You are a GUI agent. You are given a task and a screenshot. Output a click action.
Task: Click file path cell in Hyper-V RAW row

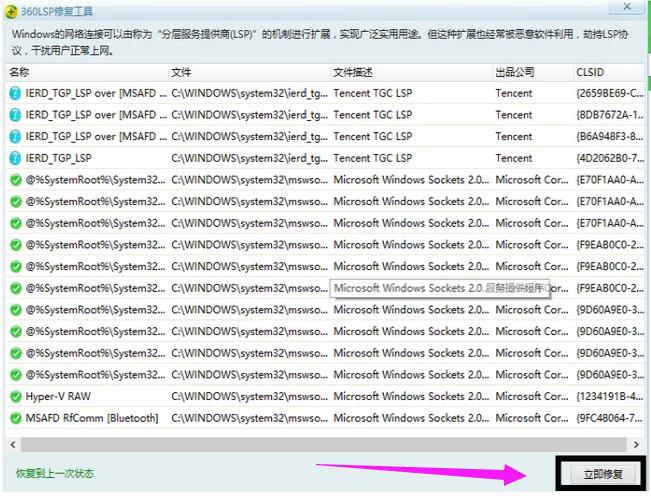[x=250, y=396]
